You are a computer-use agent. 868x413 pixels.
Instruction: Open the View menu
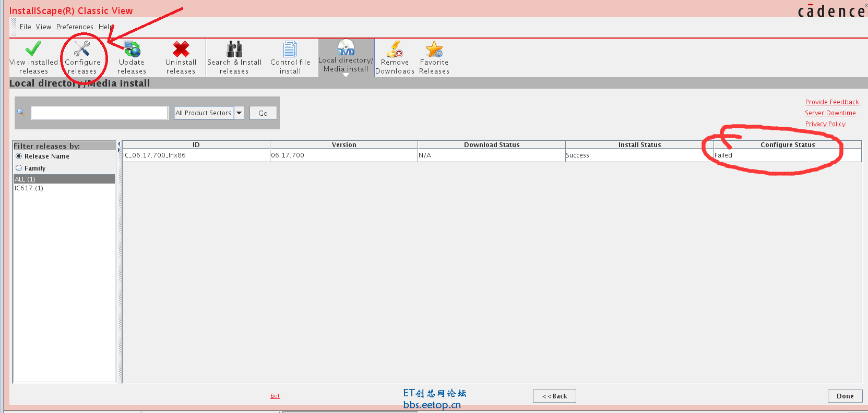tap(43, 27)
